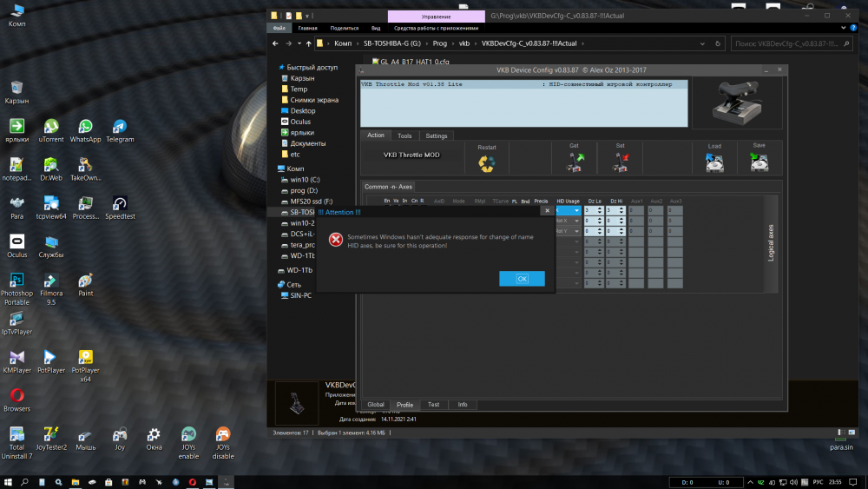Click the Restart device icon
The image size is (868, 489).
[487, 162]
